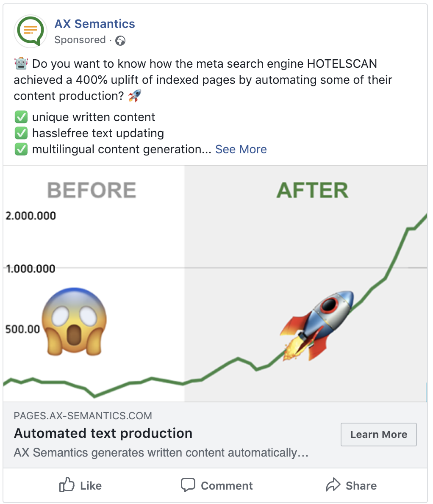This screenshot has width=433, height=504.
Task: Click the Learn More button
Action: point(379,434)
